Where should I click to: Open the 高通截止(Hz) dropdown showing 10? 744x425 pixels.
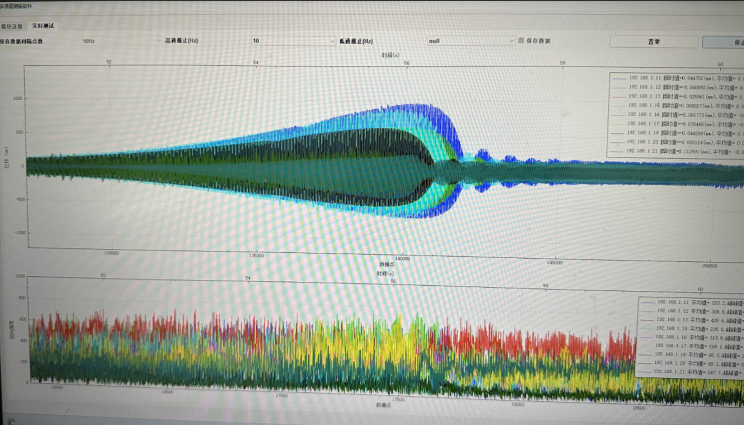pos(294,41)
